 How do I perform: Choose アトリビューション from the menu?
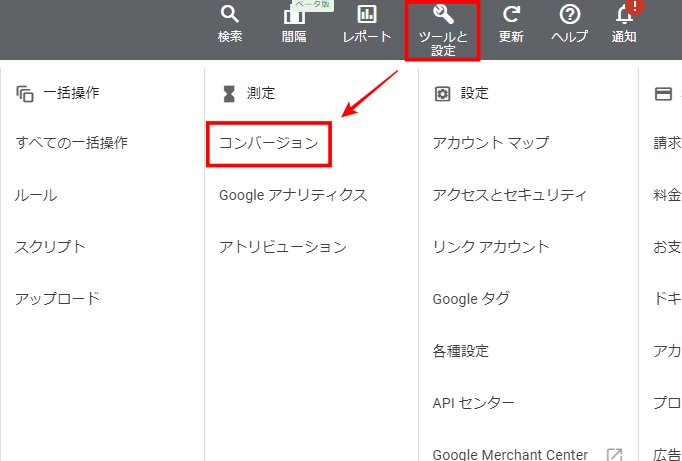click(283, 247)
